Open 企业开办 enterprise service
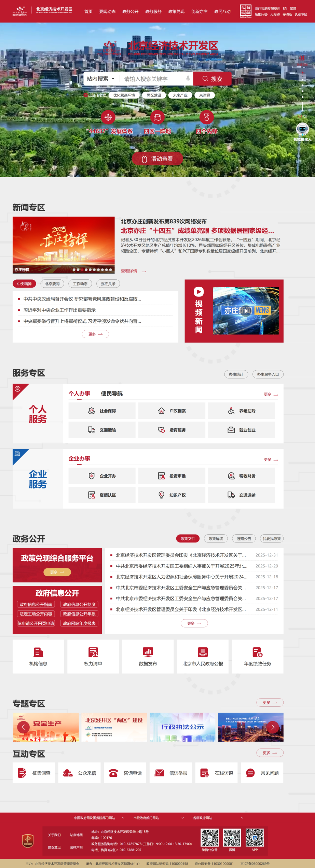 (102, 476)
